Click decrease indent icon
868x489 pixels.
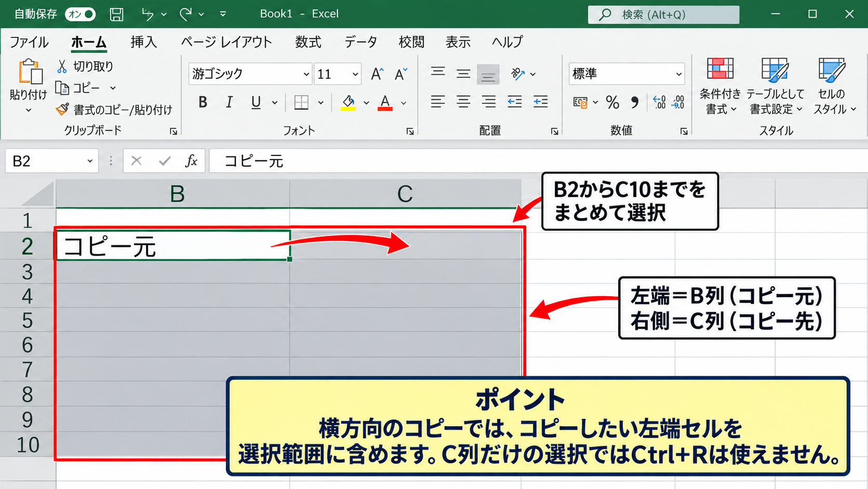click(514, 101)
